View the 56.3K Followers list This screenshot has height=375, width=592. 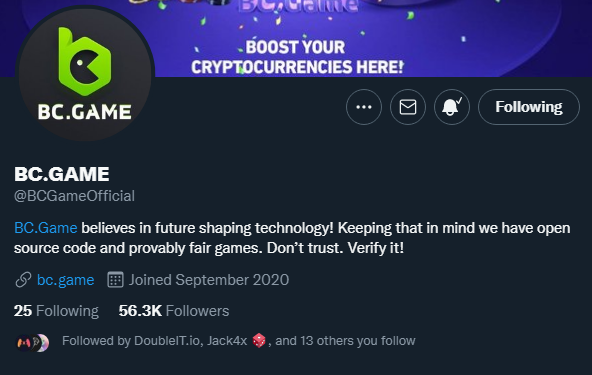pos(174,311)
